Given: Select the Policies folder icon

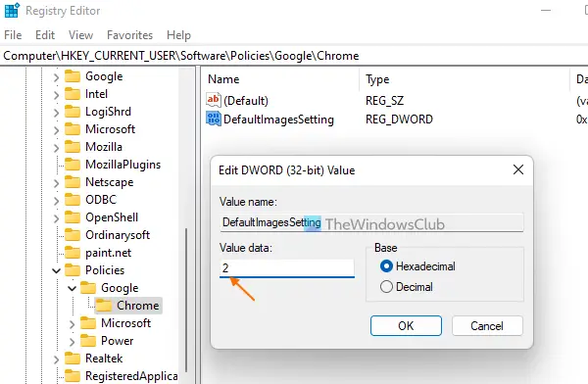Looking at the screenshot, I should tap(73, 270).
